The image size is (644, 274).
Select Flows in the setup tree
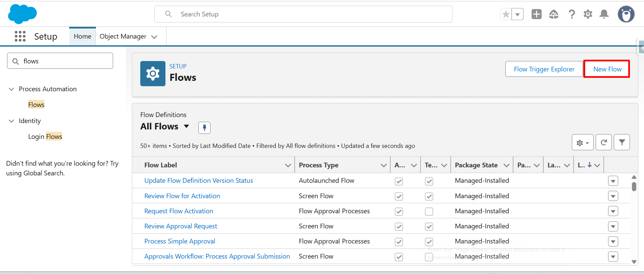point(36,105)
